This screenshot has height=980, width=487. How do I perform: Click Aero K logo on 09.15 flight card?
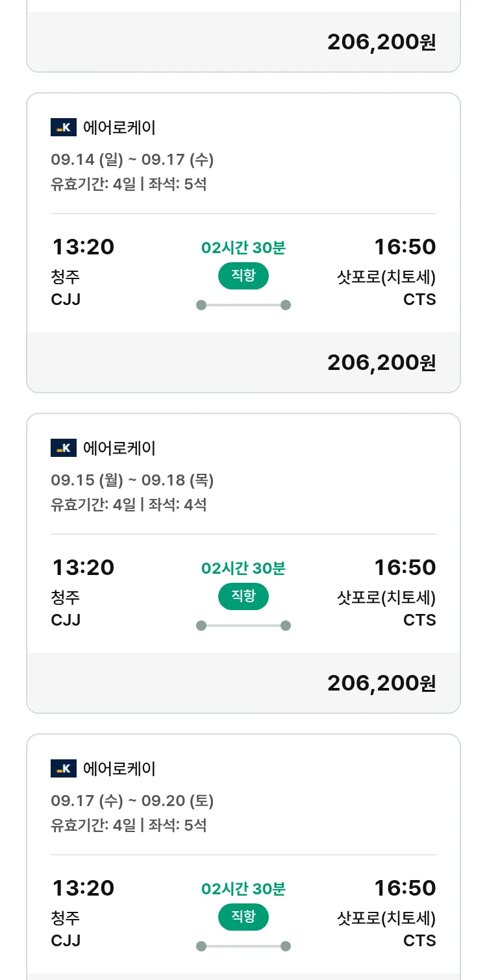[64, 448]
